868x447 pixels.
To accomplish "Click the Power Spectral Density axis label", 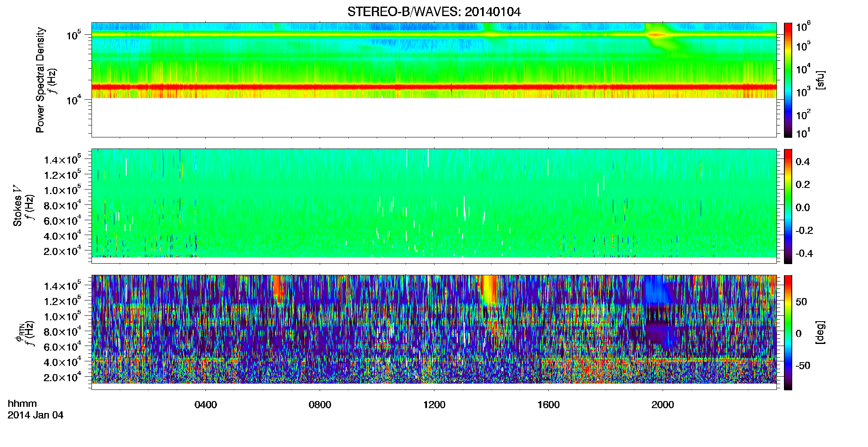I will tap(40, 80).
